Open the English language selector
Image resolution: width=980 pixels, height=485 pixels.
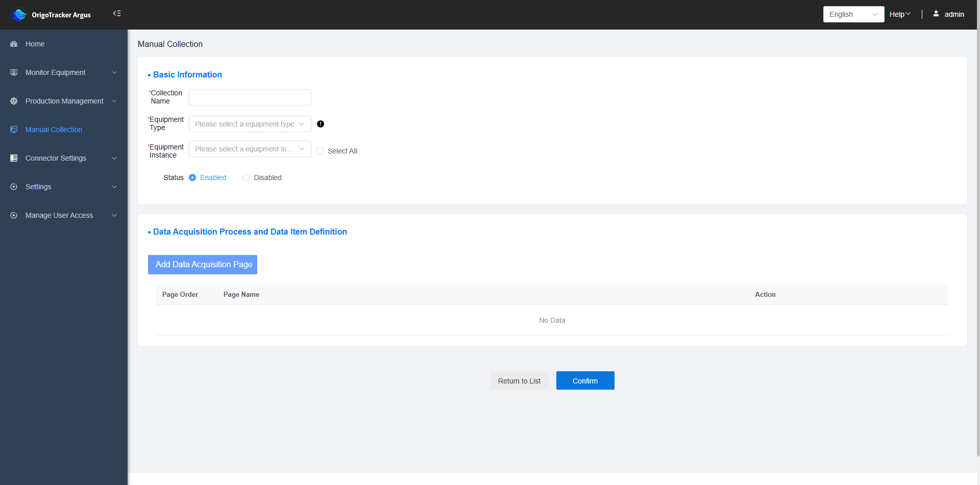click(x=853, y=14)
